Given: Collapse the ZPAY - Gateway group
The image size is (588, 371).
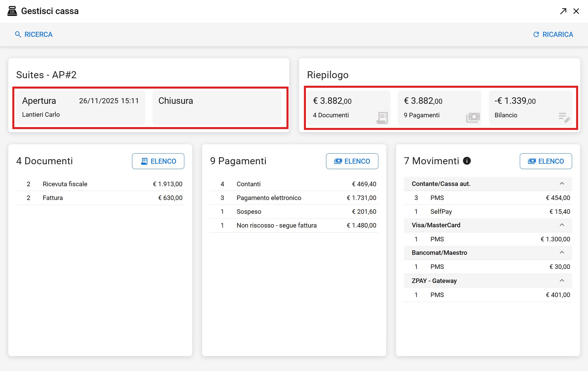Looking at the screenshot, I should coord(562,281).
